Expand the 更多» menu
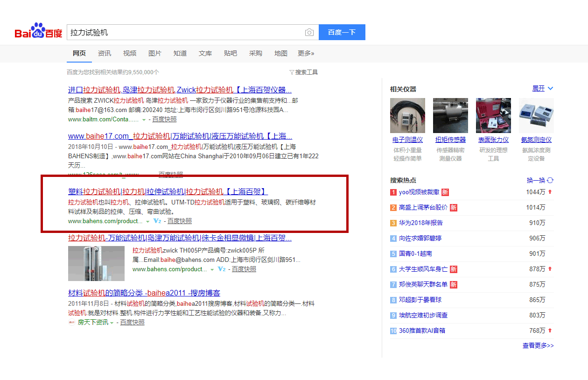The image size is (588, 380). click(x=306, y=53)
